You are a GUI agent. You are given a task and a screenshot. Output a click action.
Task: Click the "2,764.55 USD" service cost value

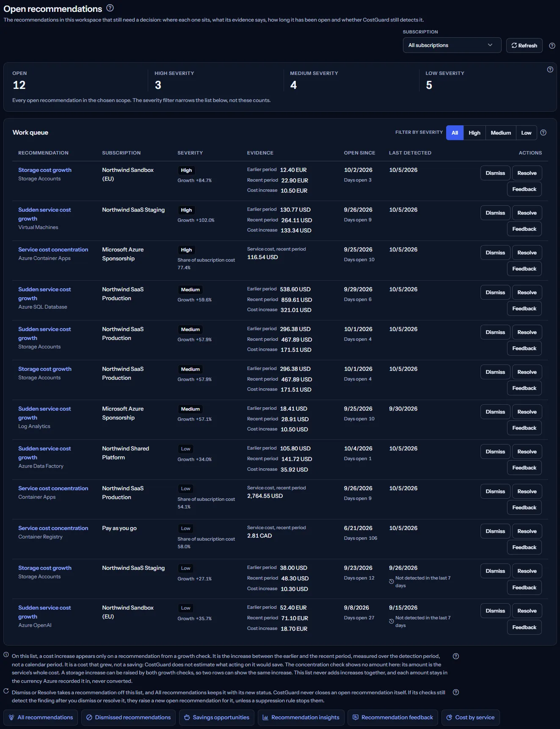tap(265, 496)
